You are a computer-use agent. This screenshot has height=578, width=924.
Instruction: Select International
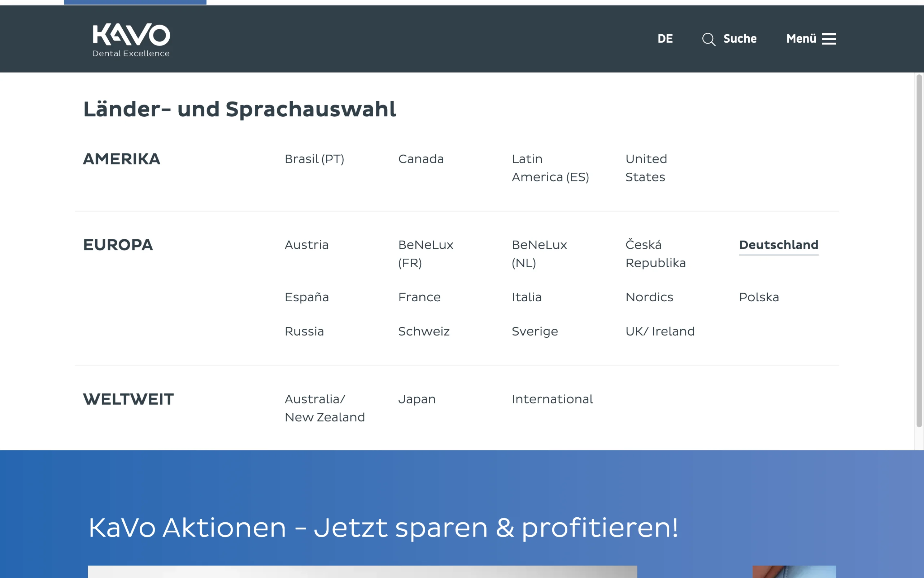pos(552,400)
